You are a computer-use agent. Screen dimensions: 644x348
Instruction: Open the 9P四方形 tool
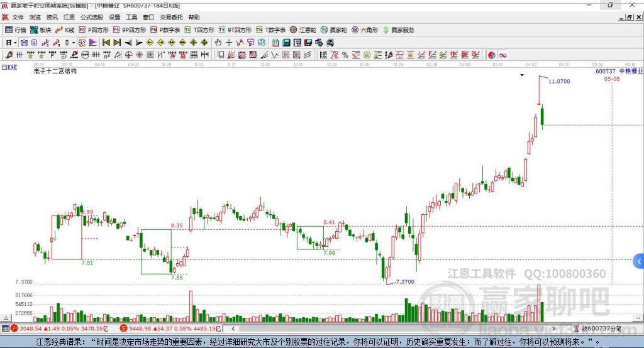click(130, 30)
